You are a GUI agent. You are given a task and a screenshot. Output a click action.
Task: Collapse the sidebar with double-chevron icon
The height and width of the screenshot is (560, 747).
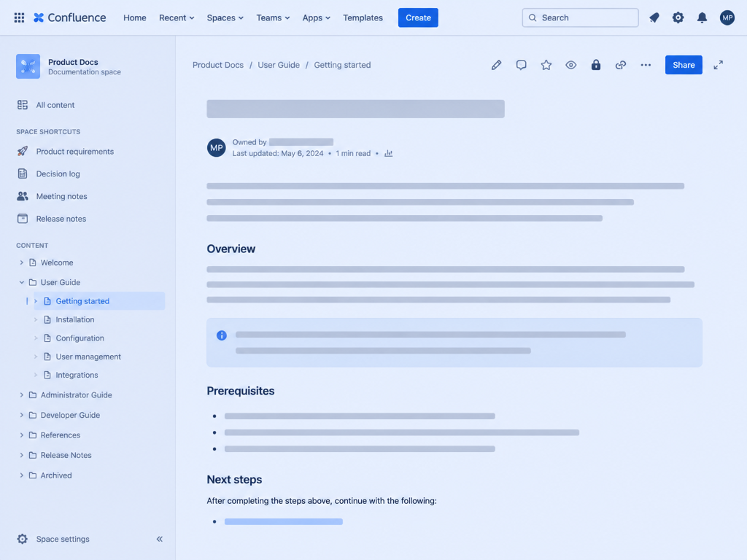tap(160, 539)
